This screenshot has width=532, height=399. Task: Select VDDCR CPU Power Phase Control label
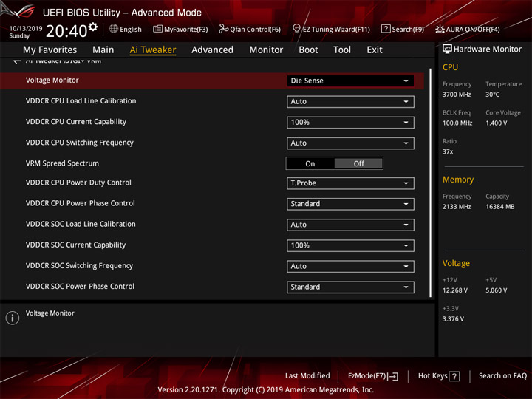[x=81, y=203]
